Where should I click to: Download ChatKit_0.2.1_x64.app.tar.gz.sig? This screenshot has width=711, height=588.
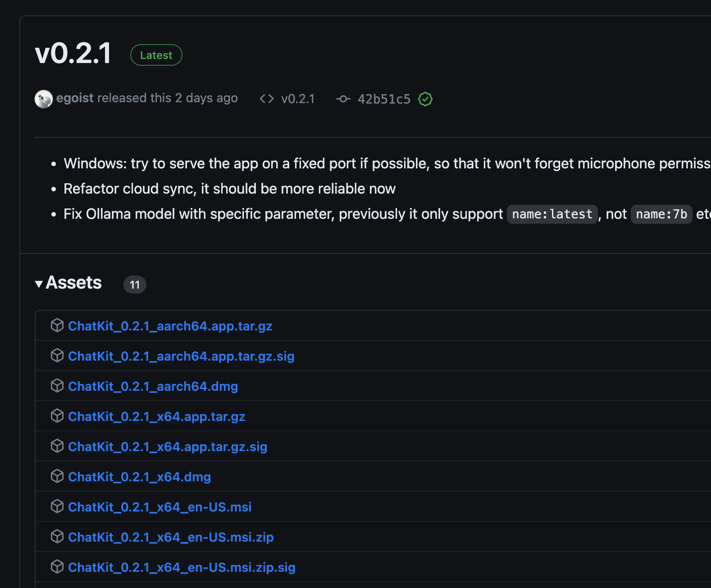(168, 447)
